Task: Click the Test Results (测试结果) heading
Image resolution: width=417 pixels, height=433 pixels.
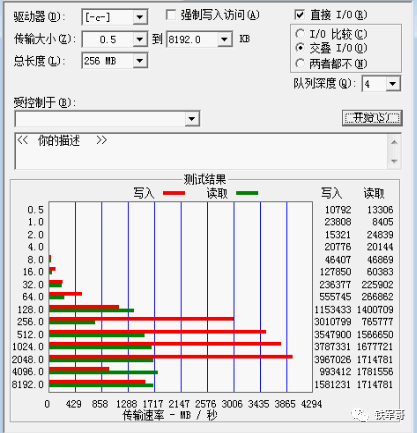Action: click(205, 180)
